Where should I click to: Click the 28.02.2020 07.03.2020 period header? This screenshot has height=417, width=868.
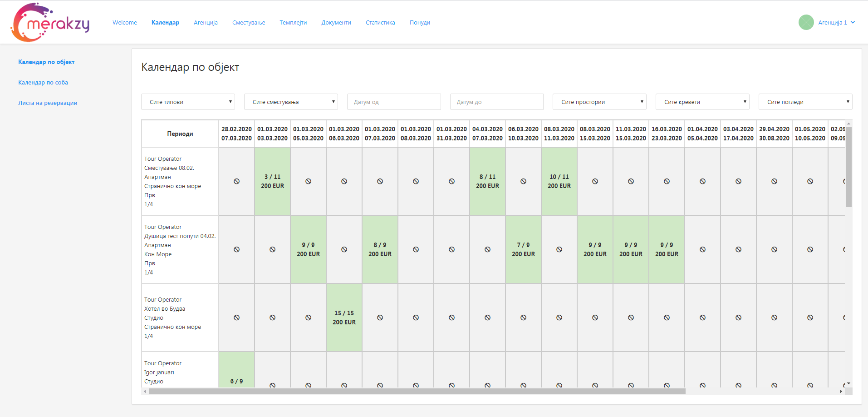pyautogui.click(x=236, y=134)
